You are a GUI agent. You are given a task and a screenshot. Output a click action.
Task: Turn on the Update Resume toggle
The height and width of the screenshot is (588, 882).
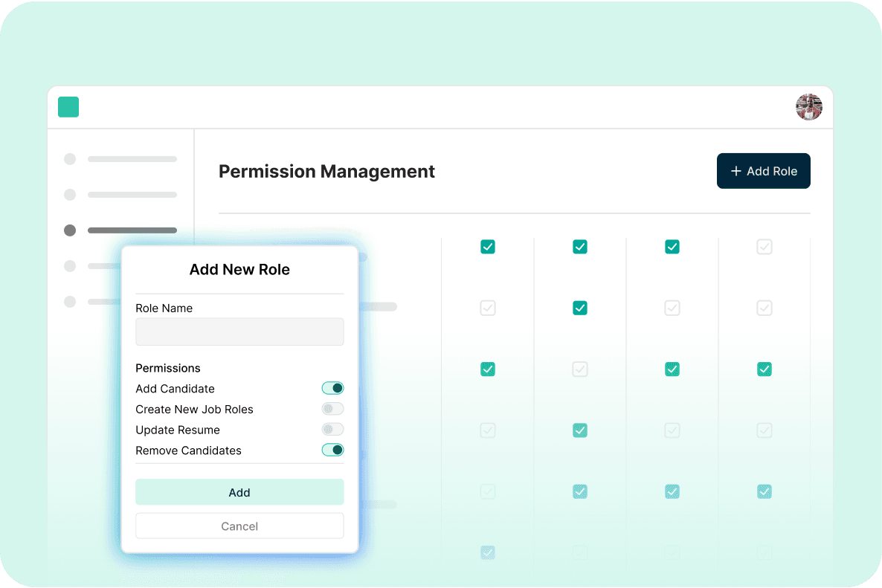[x=332, y=430]
